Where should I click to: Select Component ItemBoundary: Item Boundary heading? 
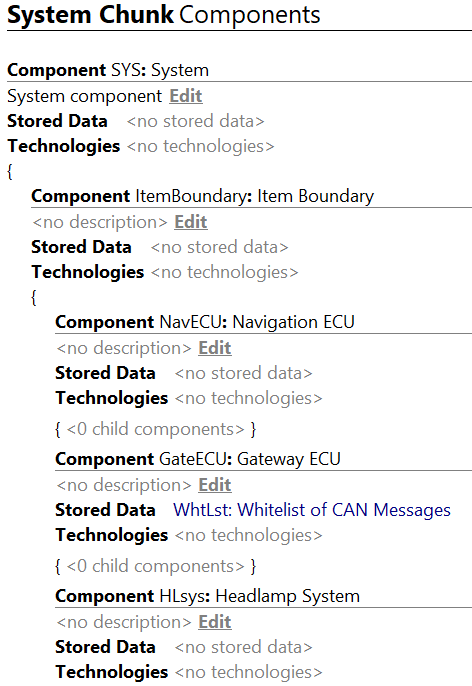click(x=203, y=196)
